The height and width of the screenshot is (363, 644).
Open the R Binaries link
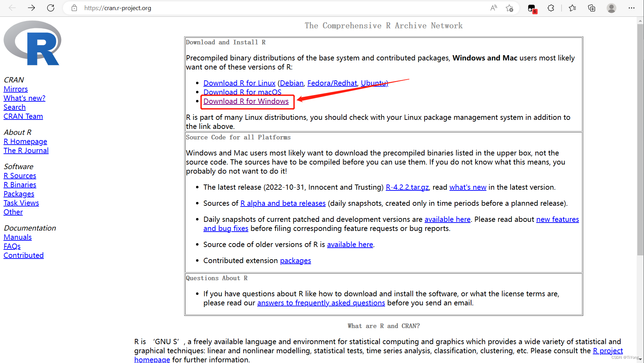[20, 185]
